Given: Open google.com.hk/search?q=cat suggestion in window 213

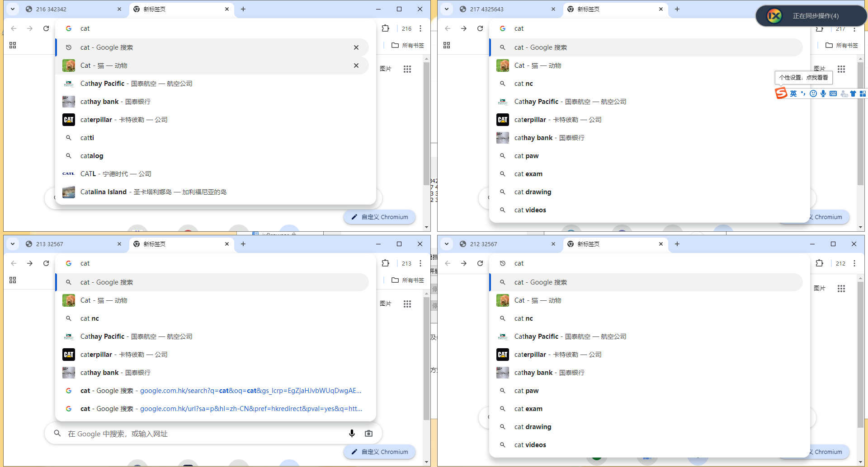Looking at the screenshot, I should coord(212,391).
